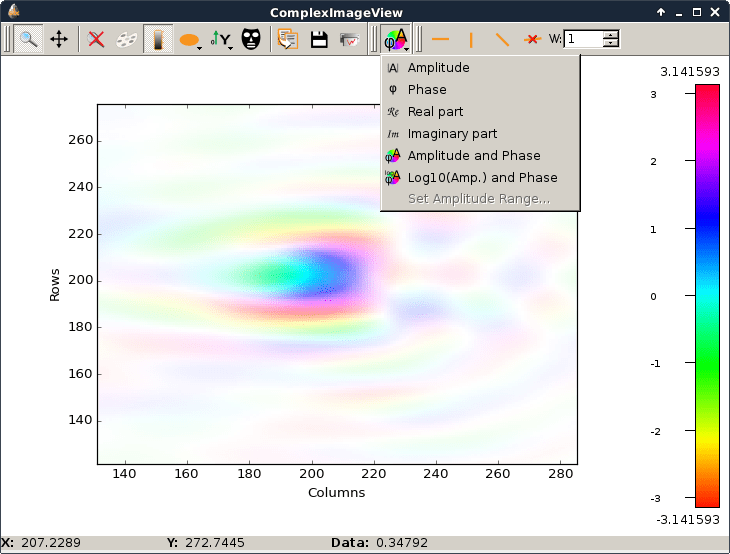The width and height of the screenshot is (730, 554).
Task: Click the copy snapshot icon
Action: tap(288, 39)
